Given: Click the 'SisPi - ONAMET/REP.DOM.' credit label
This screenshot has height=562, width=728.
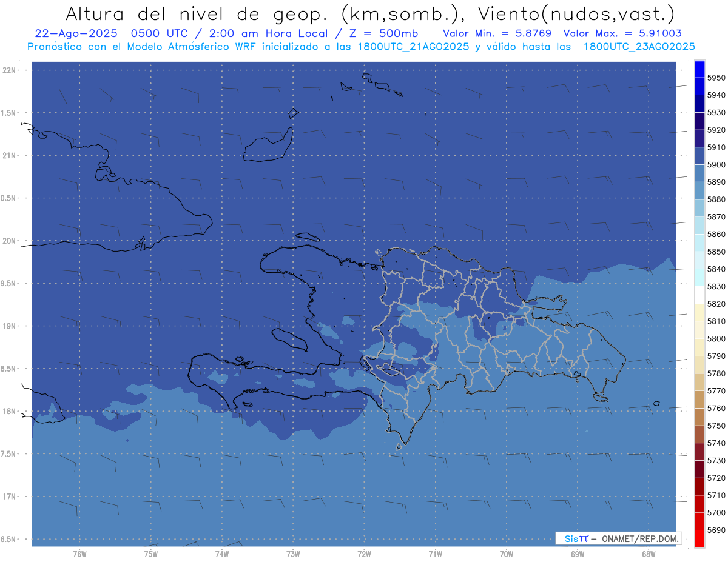Looking at the screenshot, I should (x=618, y=538).
